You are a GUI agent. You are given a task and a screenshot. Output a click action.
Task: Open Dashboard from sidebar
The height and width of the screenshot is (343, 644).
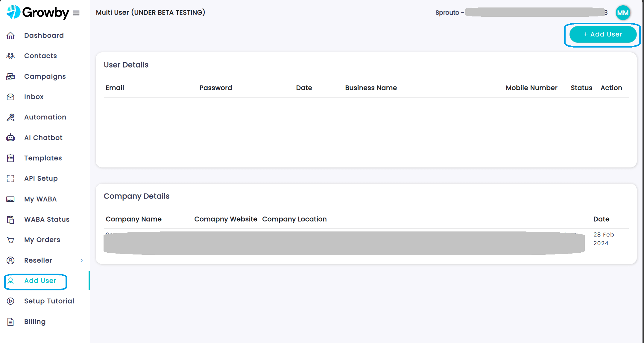[44, 36]
